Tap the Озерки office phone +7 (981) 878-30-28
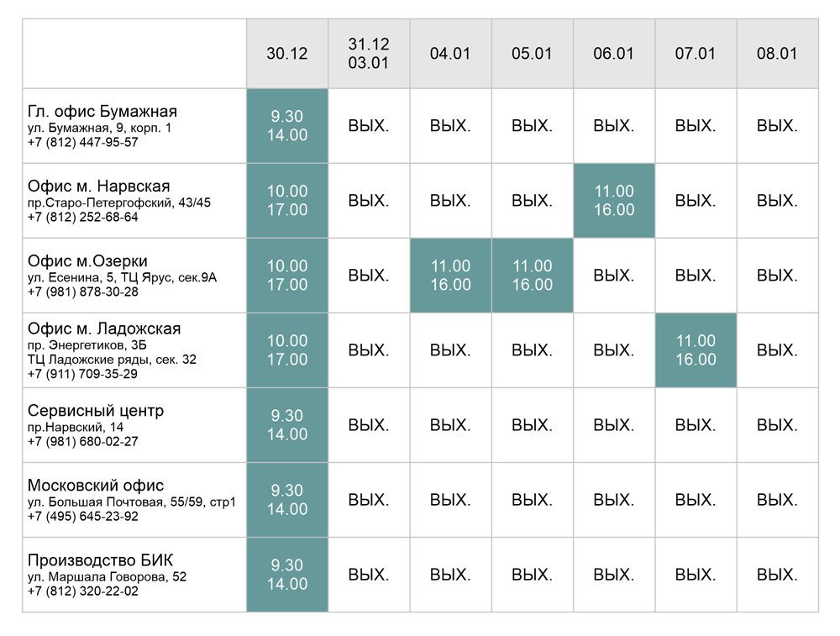 pos(83,292)
